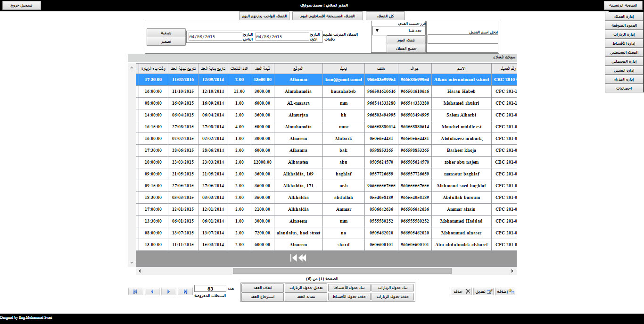Click the next record arrow button
Viewport: 644px width, 324px height.
coord(168,292)
